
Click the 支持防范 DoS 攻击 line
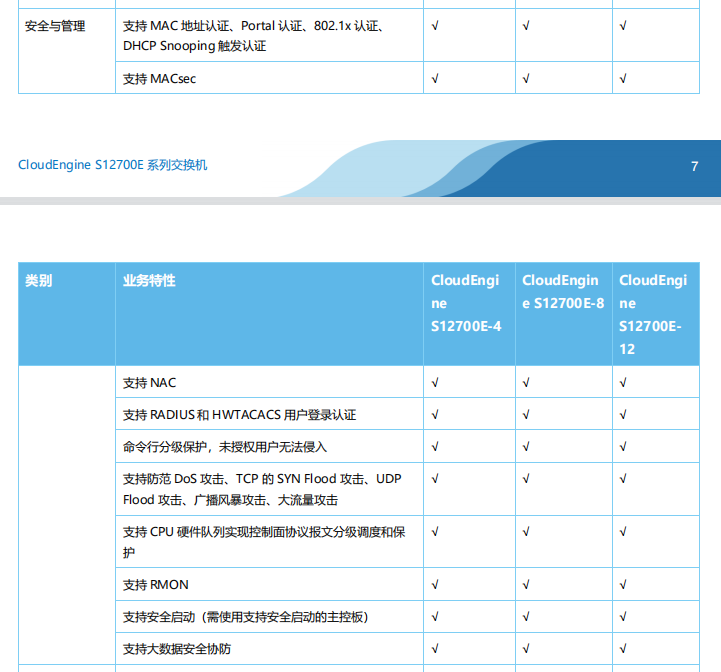262,479
